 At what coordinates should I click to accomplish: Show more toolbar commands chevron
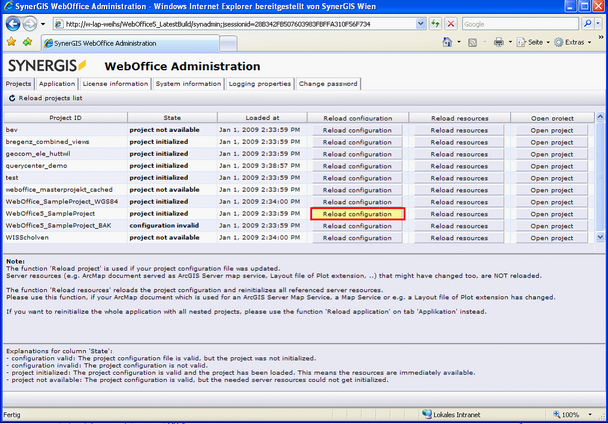tap(601, 38)
